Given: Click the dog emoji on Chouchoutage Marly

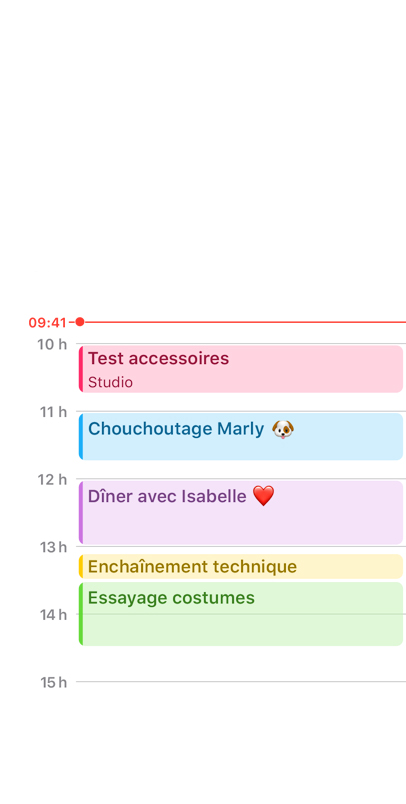Looking at the screenshot, I should pyautogui.click(x=283, y=429).
